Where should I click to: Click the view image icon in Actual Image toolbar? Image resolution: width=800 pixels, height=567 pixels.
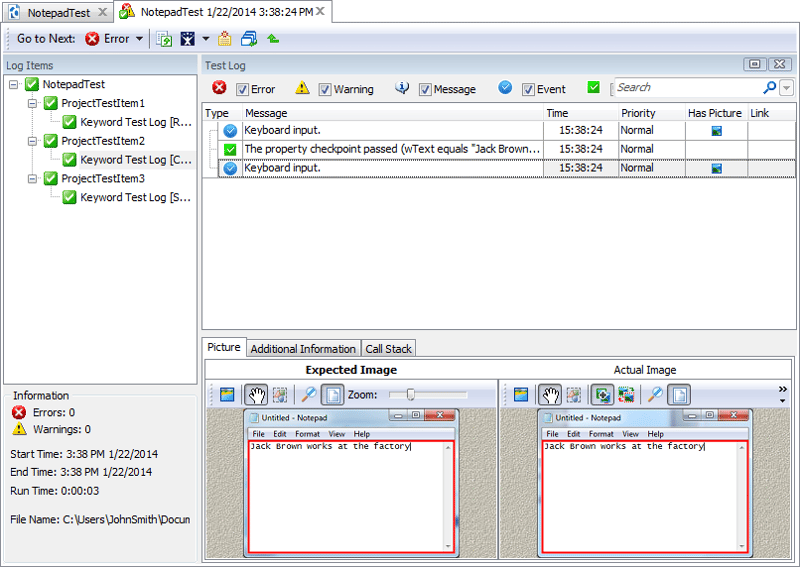pyautogui.click(x=521, y=395)
